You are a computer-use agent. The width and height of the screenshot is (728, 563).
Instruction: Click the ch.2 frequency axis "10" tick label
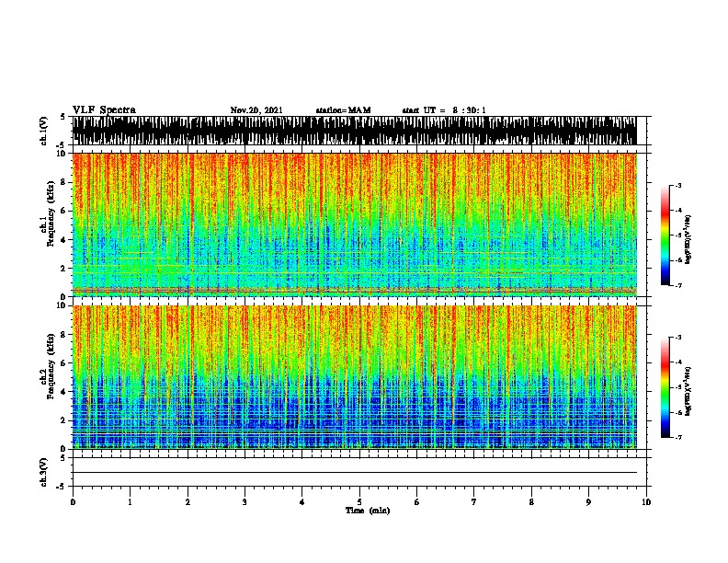62,305
